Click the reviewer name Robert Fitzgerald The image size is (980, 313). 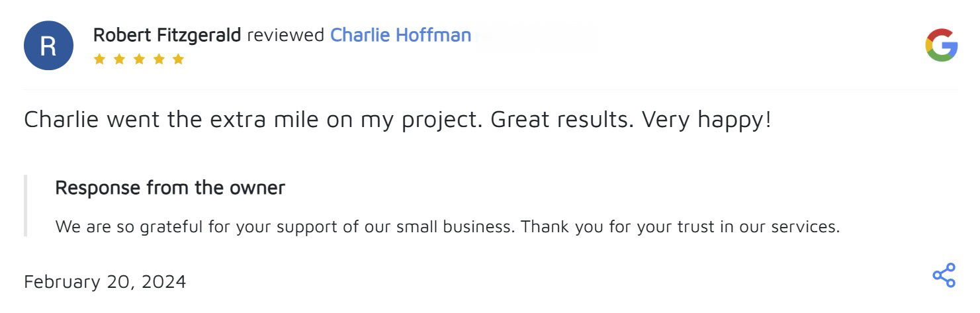167,34
